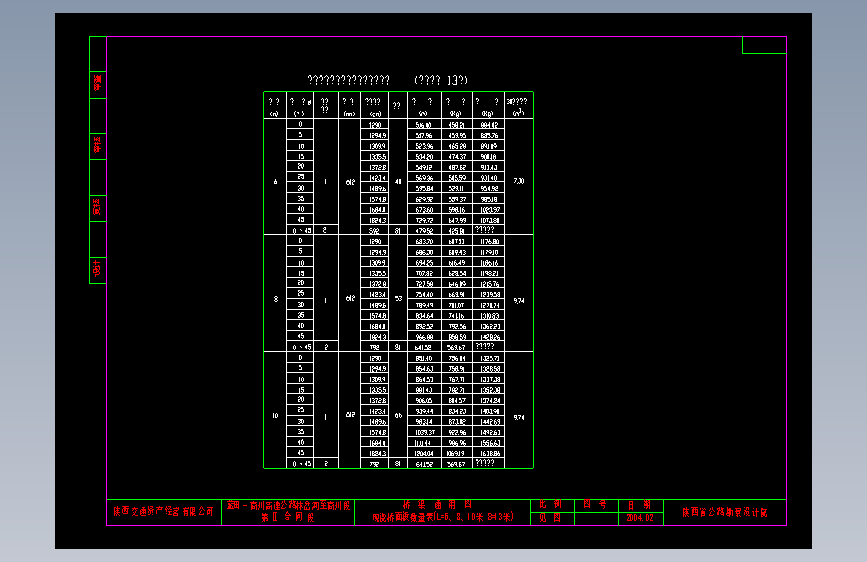
Task: Click the table cell reading 729.72
Action: point(424,220)
